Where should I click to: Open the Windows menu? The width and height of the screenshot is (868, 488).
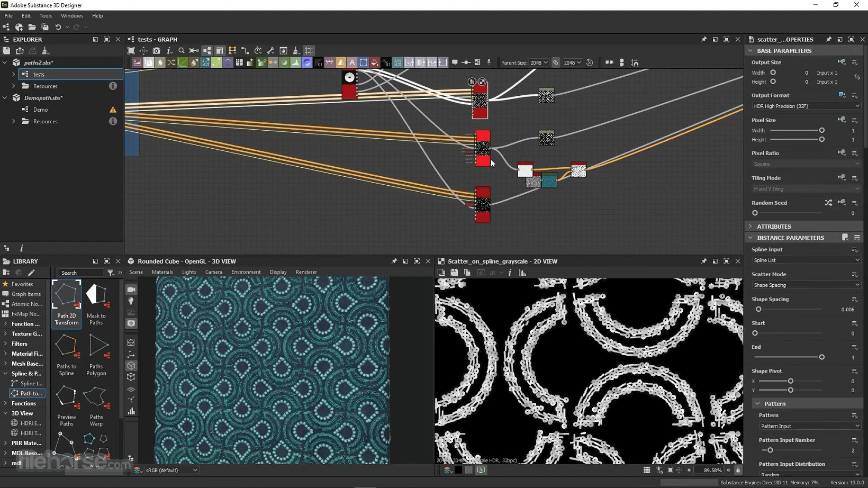pyautogui.click(x=72, y=16)
